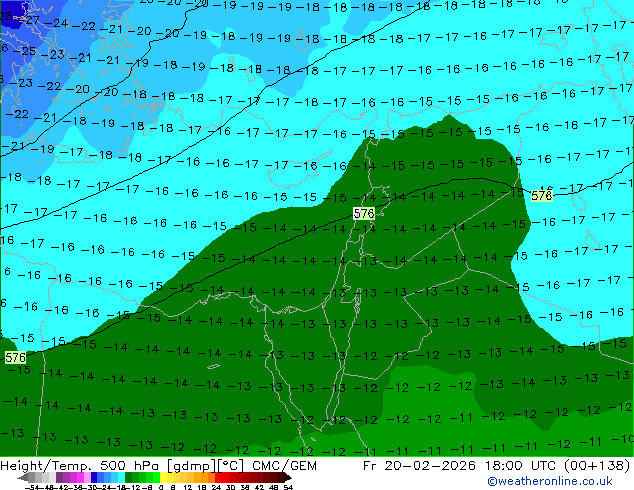Screen dimensions: 634x490
Task: Click the left arrow end of the color scale
Action: (22, 477)
